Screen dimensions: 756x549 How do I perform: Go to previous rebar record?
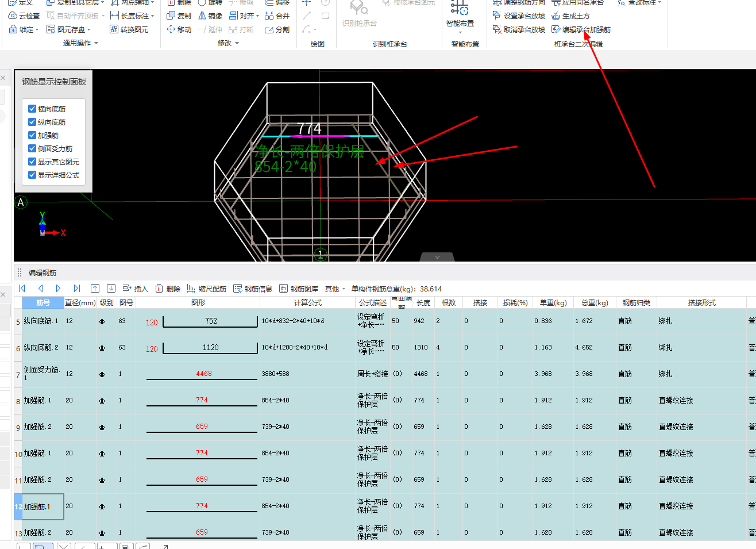click(x=40, y=289)
